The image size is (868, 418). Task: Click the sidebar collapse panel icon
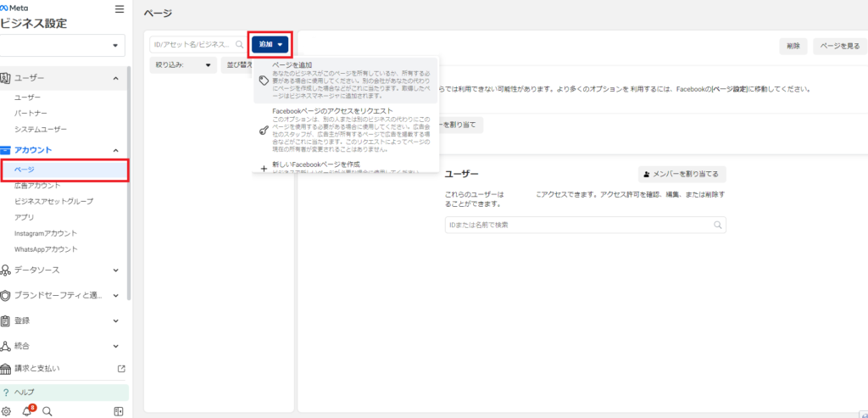119,411
